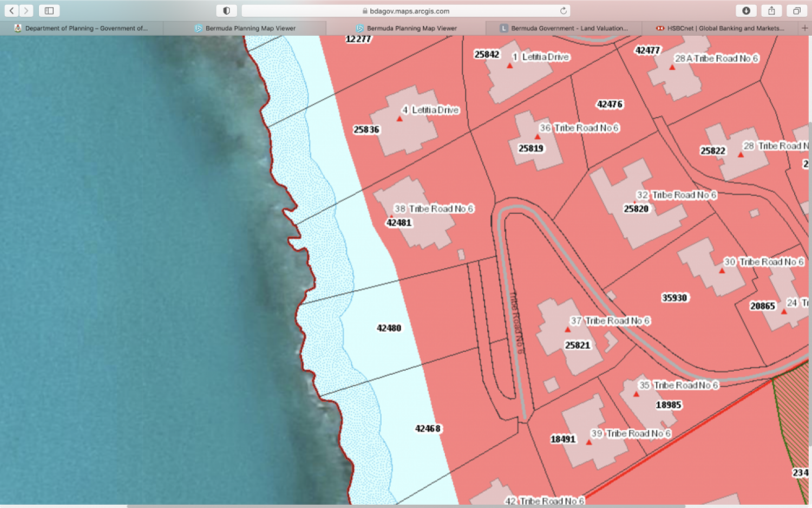Focus the bdagov.maps.arcgis.com address field
The width and height of the screenshot is (812, 508).
(406, 11)
